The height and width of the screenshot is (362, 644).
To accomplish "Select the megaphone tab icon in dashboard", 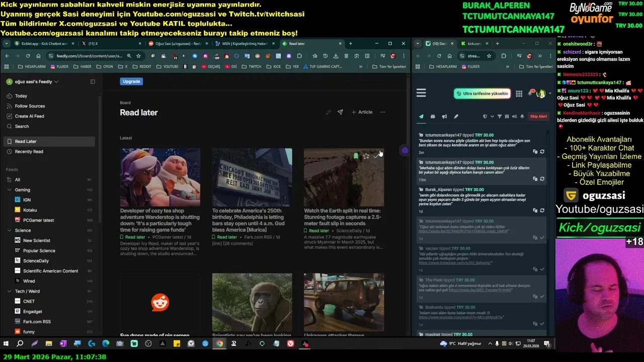I will click(444, 117).
